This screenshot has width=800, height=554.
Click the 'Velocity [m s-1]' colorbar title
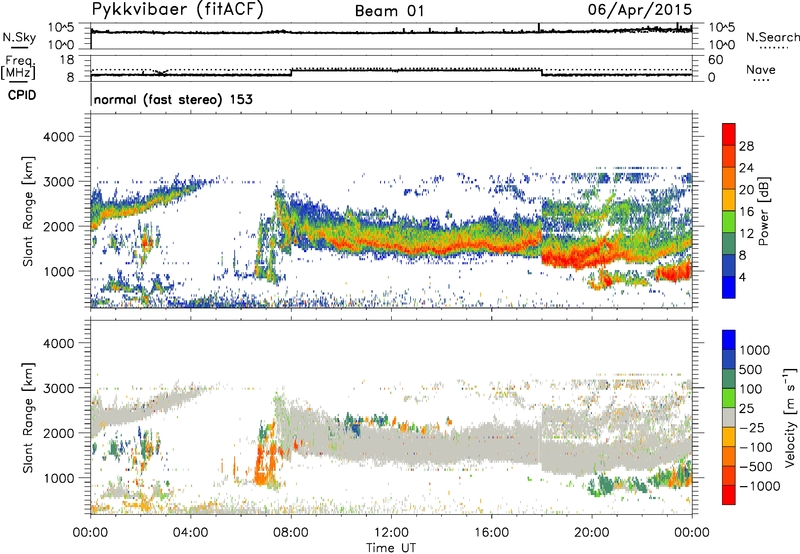click(790, 417)
